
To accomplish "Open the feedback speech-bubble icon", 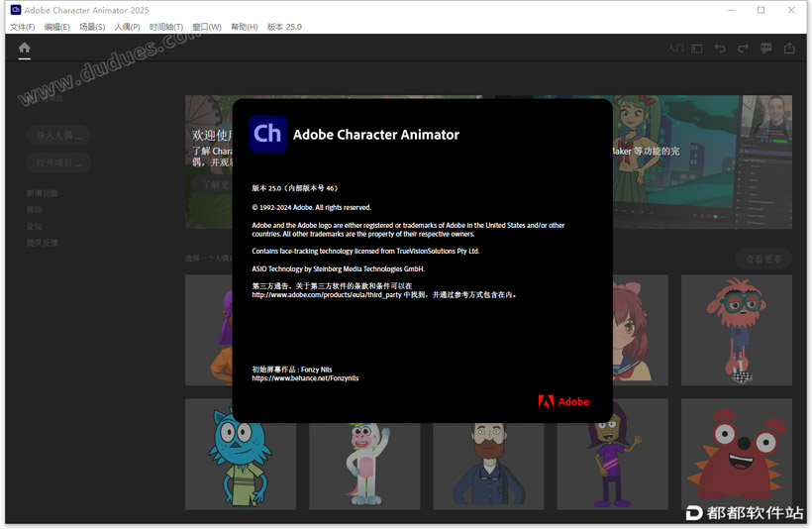I will tap(765, 49).
